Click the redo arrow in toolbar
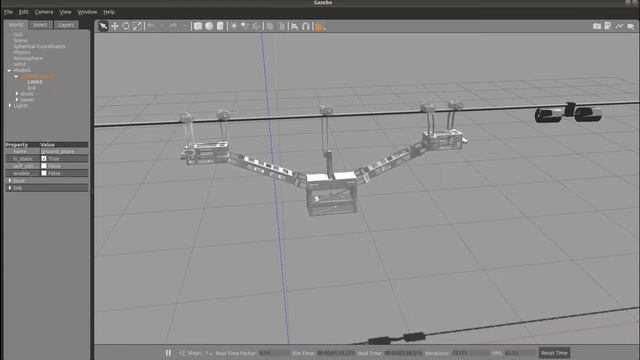The height and width of the screenshot is (360, 640). 173,26
